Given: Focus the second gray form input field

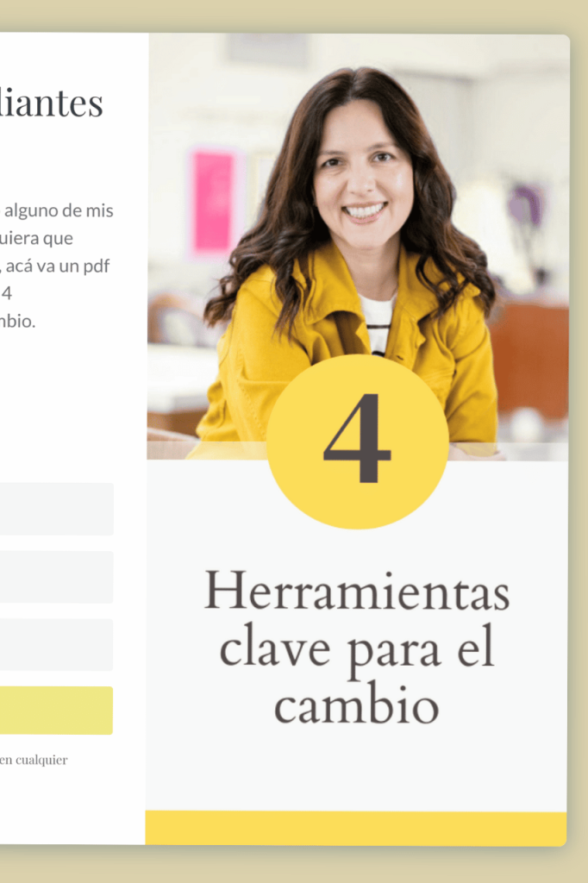Looking at the screenshot, I should coord(56,577).
